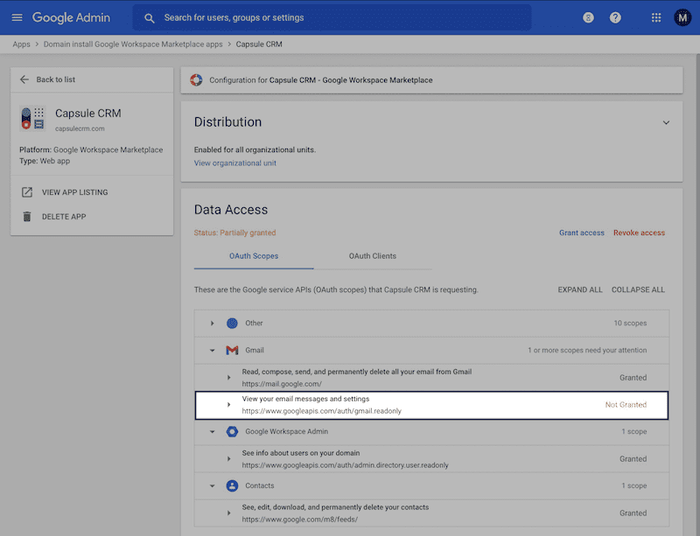Collapse the Contacts group arrow
700x536 pixels.
pos(212,486)
